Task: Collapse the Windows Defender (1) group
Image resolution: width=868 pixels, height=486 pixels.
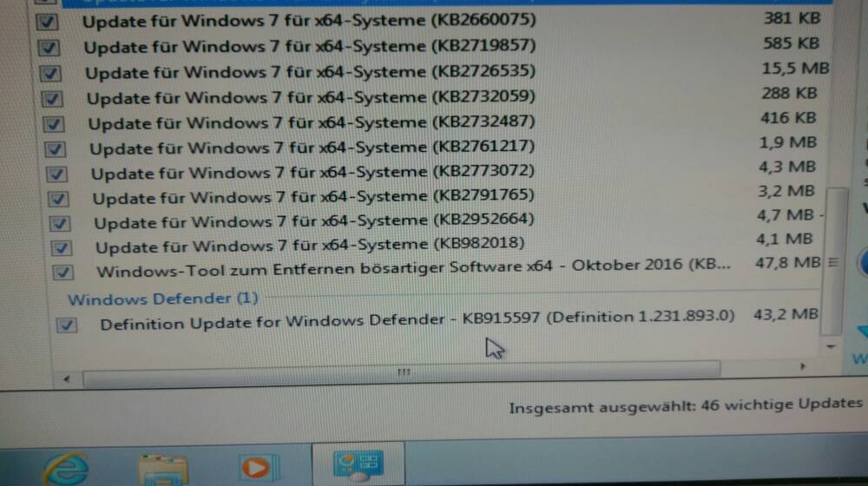Action: (163, 299)
